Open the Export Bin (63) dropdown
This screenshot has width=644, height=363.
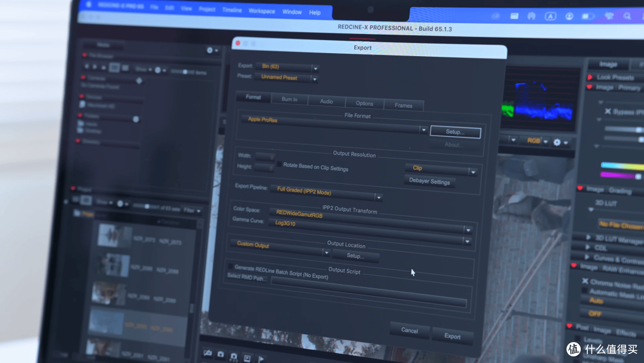287,67
